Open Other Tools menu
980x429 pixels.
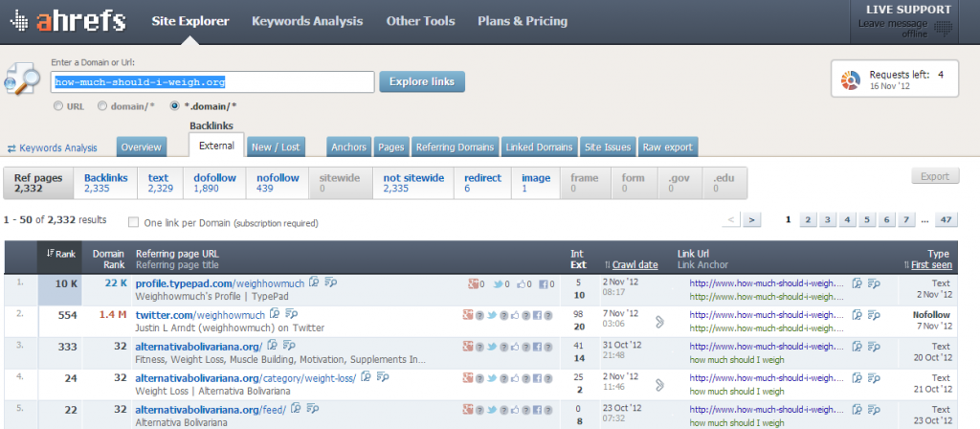click(x=421, y=21)
